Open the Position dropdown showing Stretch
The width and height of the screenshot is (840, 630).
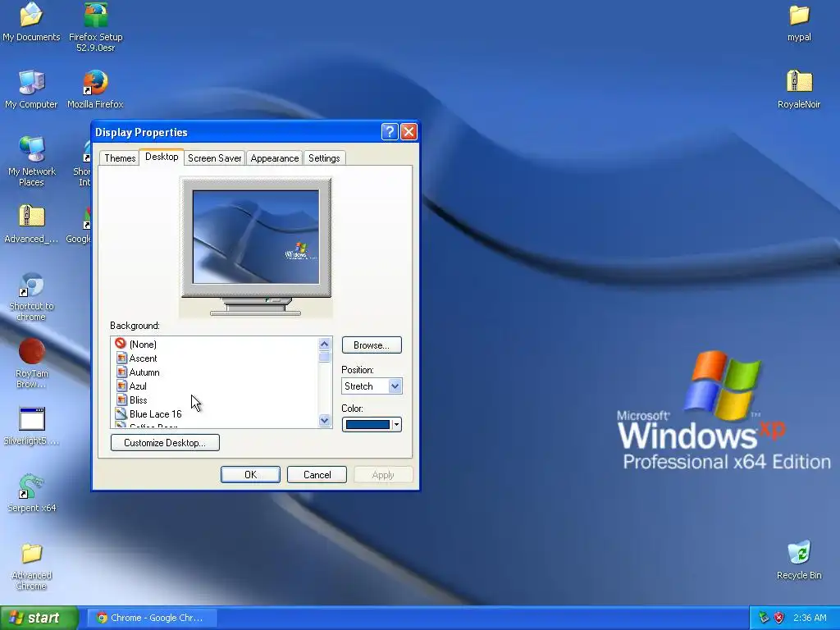(x=372, y=386)
